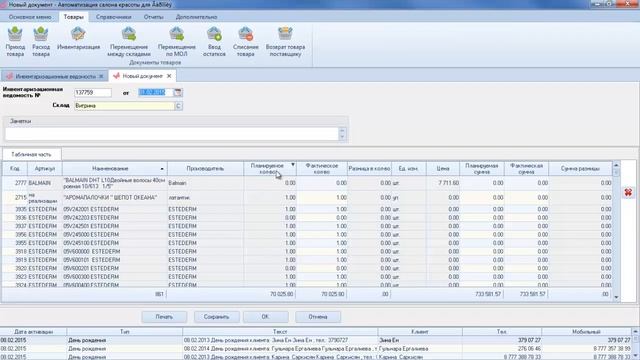640x360 pixels.
Task: Click the Цена column header
Action: click(443, 169)
